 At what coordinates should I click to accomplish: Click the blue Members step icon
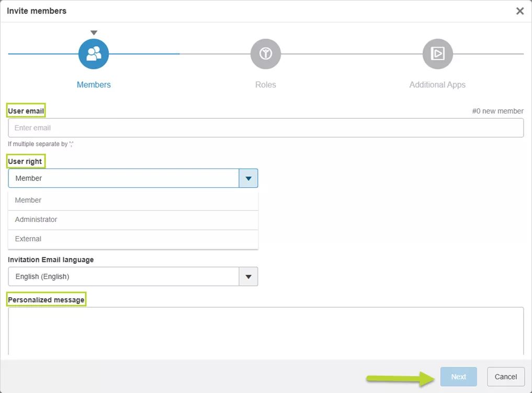[x=94, y=54]
